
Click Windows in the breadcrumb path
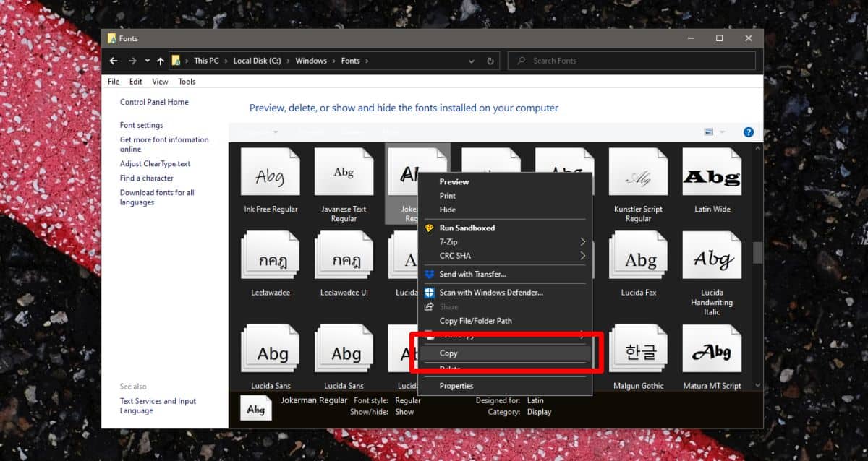point(311,61)
